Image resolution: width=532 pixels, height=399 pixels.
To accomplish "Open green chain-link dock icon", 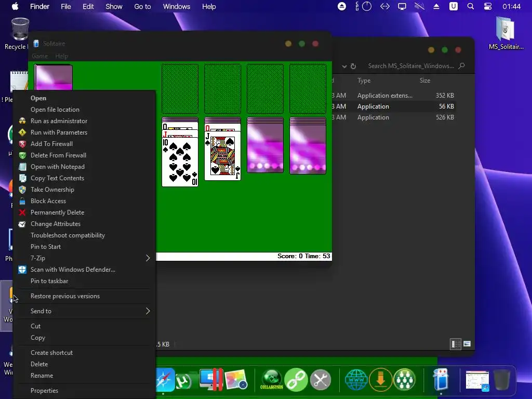I will [x=296, y=380].
